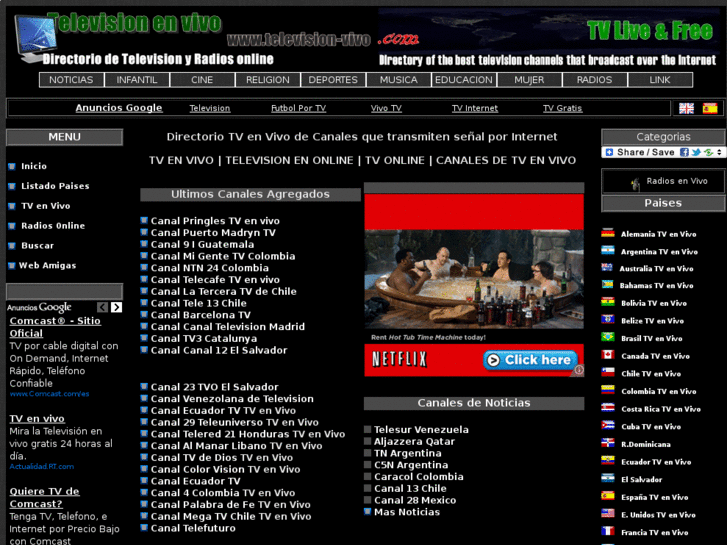Click the TV Gratis ad link
Image resolution: width=727 pixels, height=545 pixels.
pyautogui.click(x=562, y=108)
